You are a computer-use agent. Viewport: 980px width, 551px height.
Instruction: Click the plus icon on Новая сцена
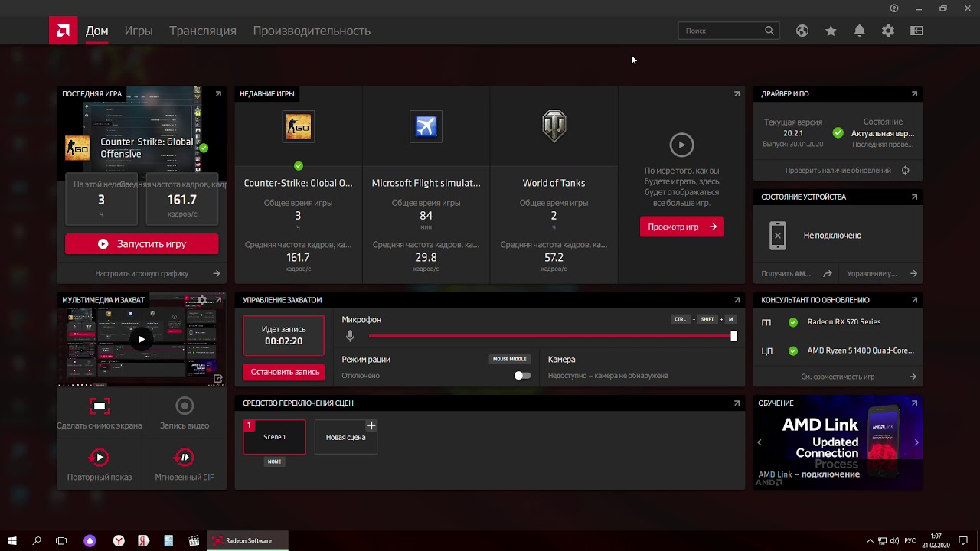coord(371,425)
